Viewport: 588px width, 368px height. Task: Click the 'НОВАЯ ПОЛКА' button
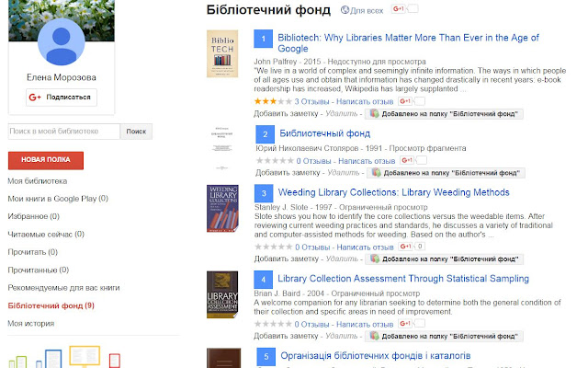[x=46, y=160]
